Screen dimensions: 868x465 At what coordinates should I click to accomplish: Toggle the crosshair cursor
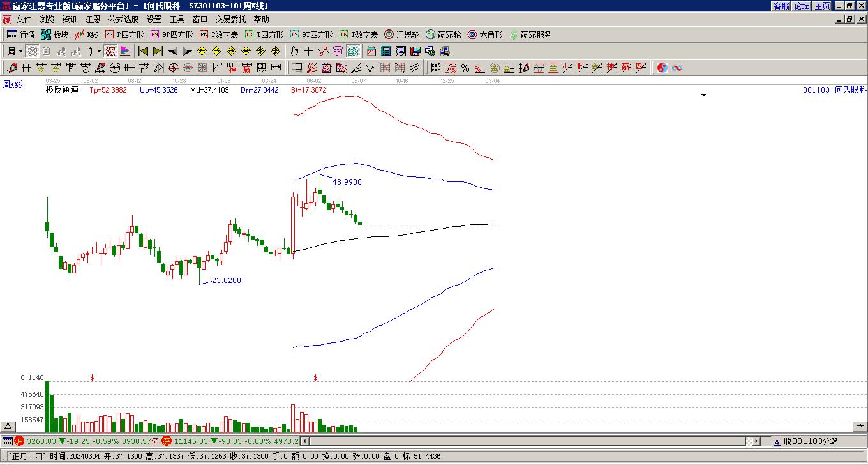coord(309,51)
